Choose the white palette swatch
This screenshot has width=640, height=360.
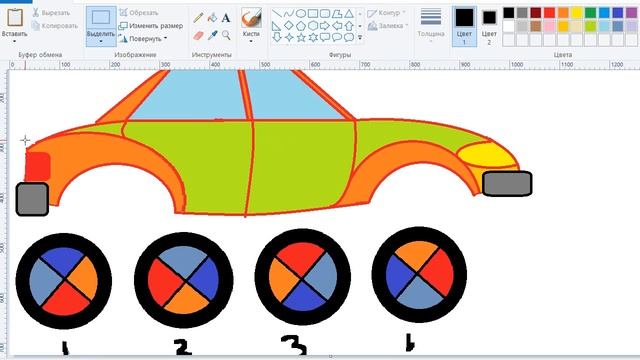pos(509,27)
